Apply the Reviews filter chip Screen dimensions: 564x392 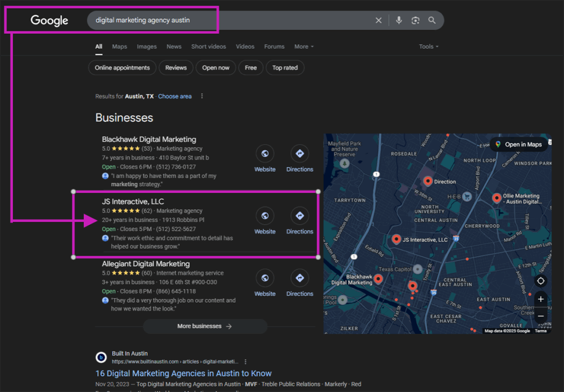176,68
